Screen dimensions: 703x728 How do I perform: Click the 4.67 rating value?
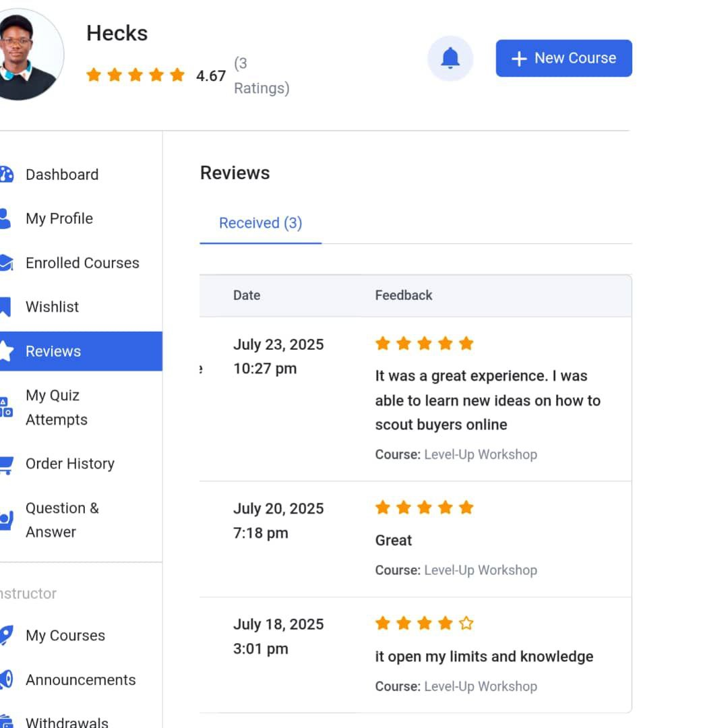click(x=211, y=75)
